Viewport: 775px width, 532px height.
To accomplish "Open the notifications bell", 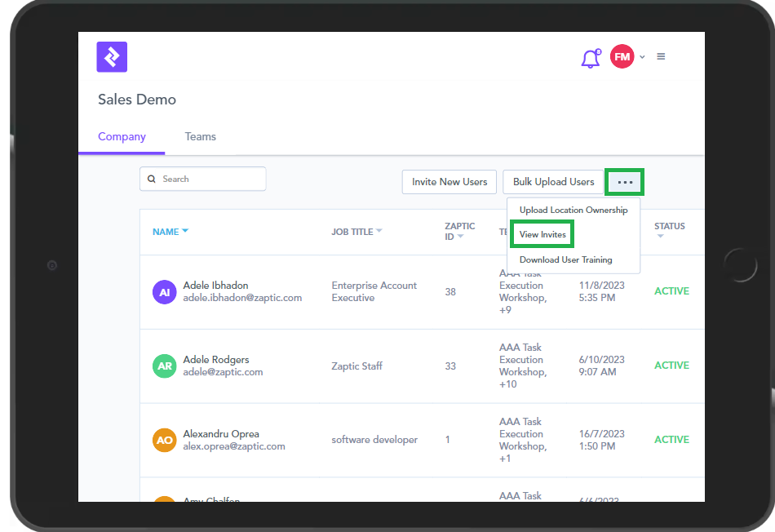I will click(x=590, y=59).
